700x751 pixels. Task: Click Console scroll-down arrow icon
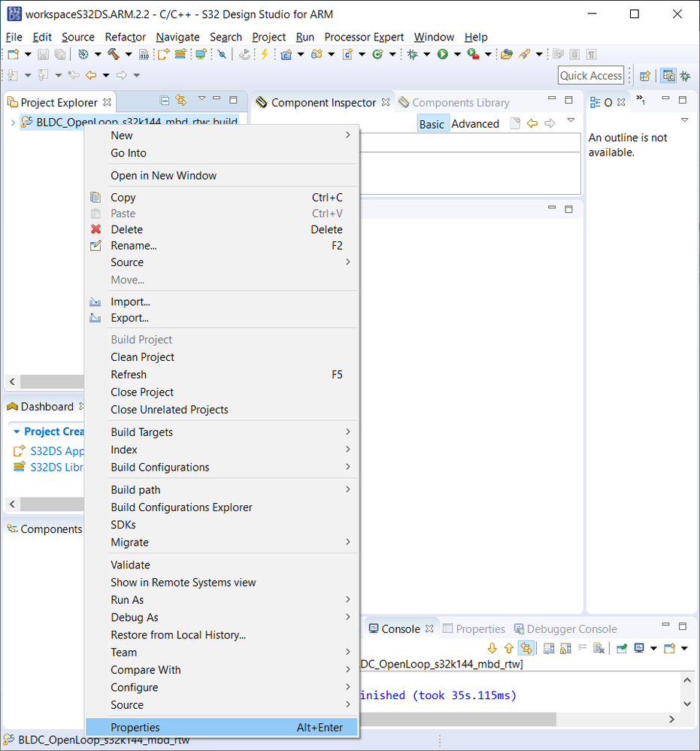click(x=492, y=649)
